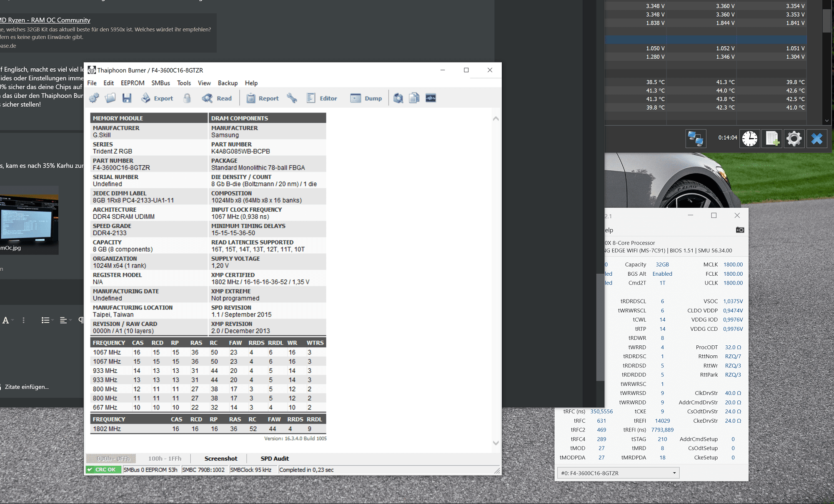The width and height of the screenshot is (834, 504).
Task: Open the Report view from toolbar
Action: coord(262,98)
